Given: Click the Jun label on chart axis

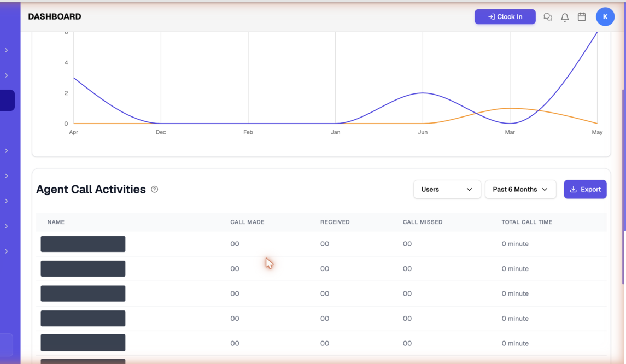Looking at the screenshot, I should [x=423, y=132].
